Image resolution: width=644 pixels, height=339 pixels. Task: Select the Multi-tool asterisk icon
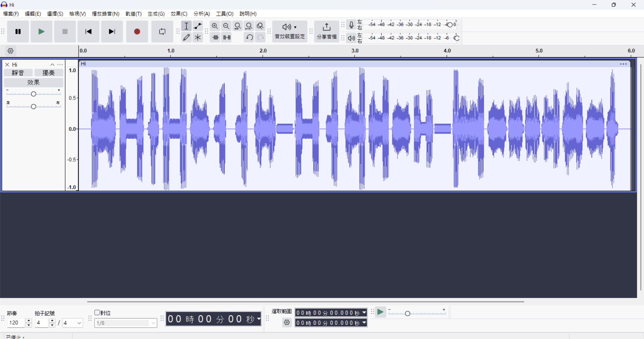pyautogui.click(x=198, y=37)
